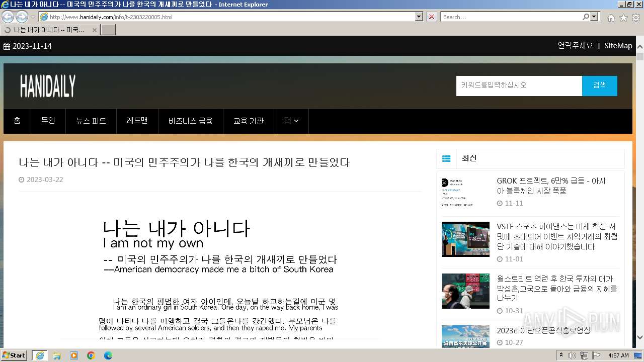Open 2023하이난오픈 article thumbnail
Screen dimensions: 644x362
pyautogui.click(x=465, y=336)
